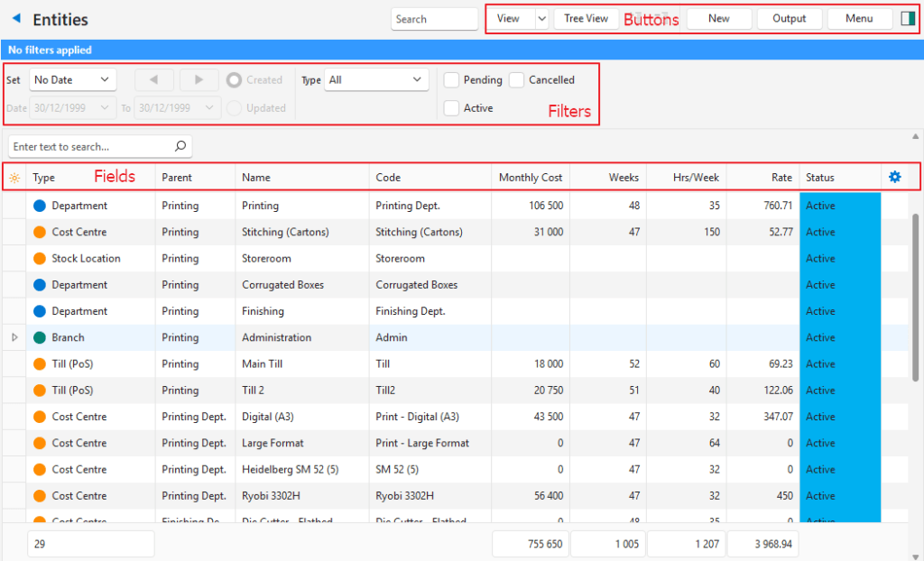Screen dimensions: 924x561
Task: Sort by Hrs/Week column header
Action: click(x=687, y=178)
